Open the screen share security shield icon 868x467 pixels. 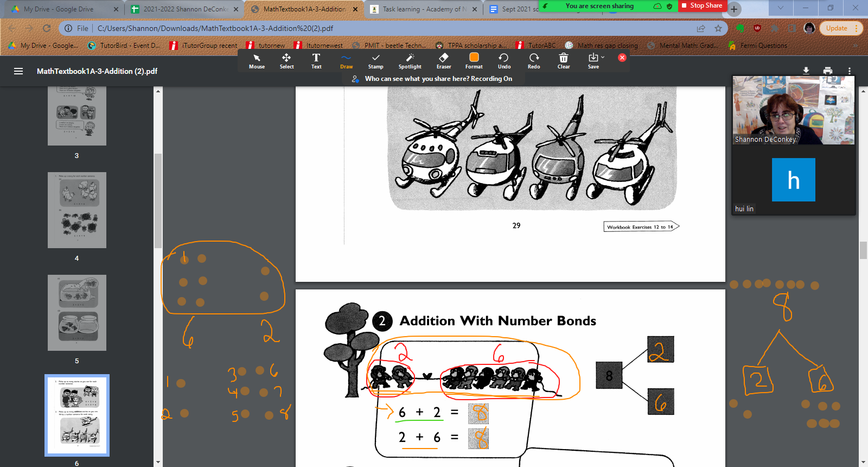[669, 6]
